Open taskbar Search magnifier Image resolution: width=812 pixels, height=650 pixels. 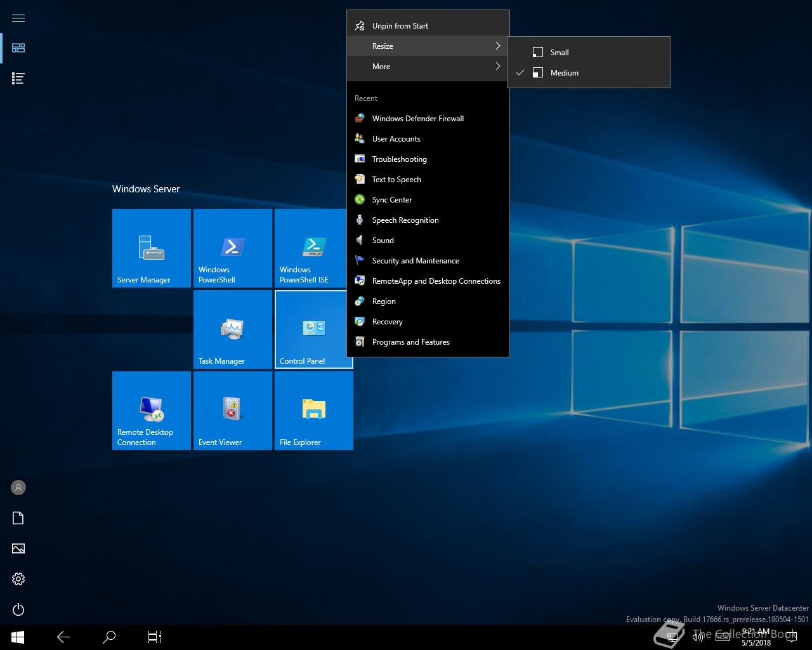(109, 637)
